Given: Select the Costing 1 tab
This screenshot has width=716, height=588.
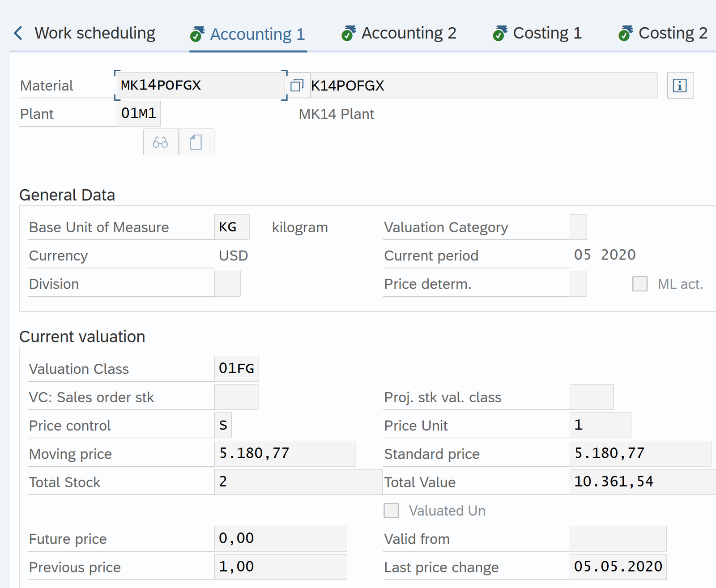Looking at the screenshot, I should point(547,33).
